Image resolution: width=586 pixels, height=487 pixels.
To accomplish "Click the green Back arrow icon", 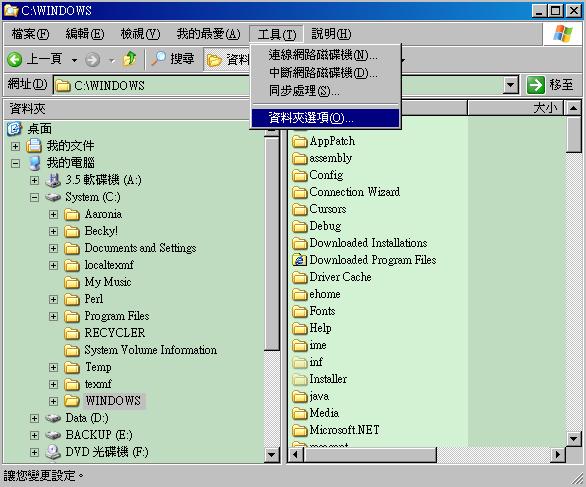I will pyautogui.click(x=15, y=59).
